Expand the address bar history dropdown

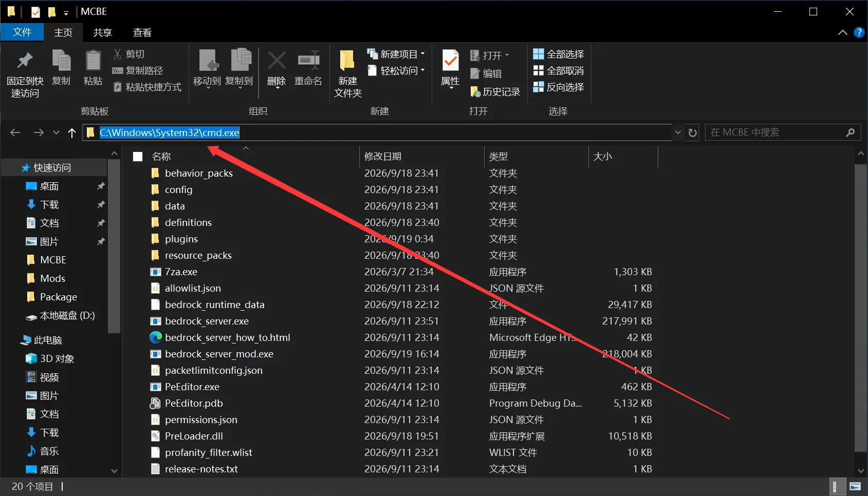[x=678, y=132]
